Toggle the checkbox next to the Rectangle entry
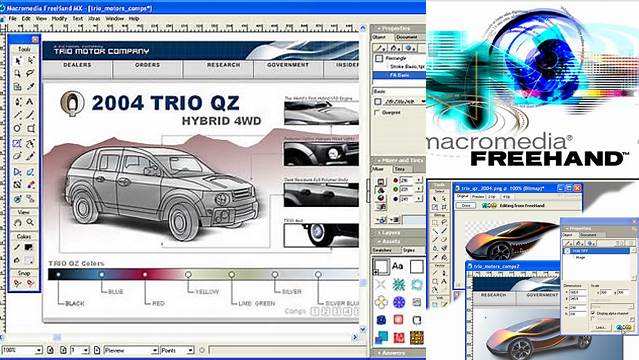This screenshot has width=639, height=360. pos(379,59)
